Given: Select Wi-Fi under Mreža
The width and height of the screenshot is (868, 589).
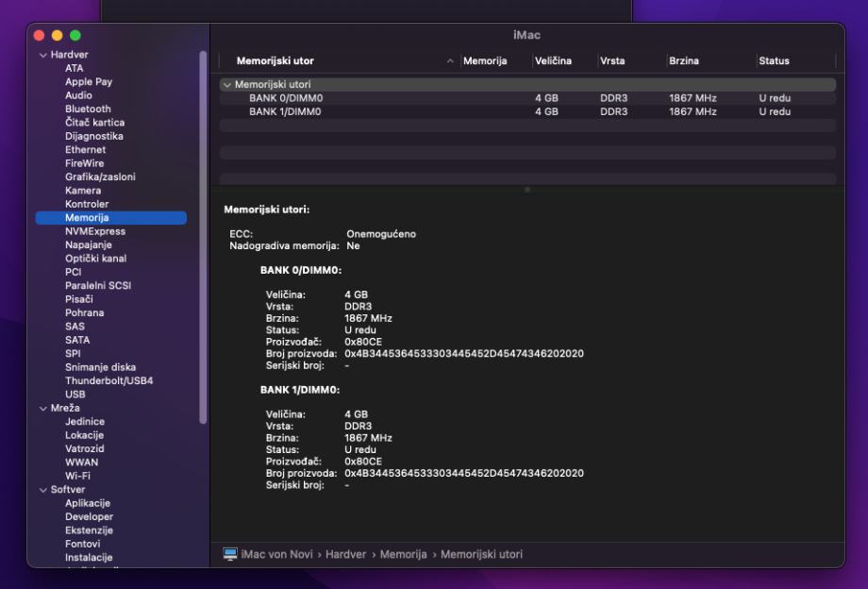Looking at the screenshot, I should (77, 476).
